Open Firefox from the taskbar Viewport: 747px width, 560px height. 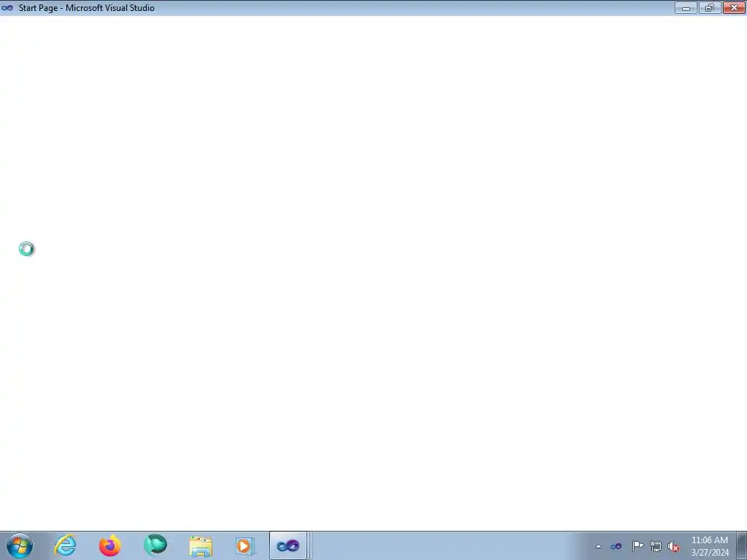coord(110,545)
